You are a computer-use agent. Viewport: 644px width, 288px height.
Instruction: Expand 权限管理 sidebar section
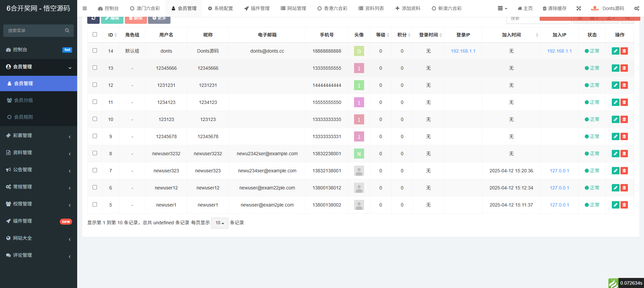(39, 204)
